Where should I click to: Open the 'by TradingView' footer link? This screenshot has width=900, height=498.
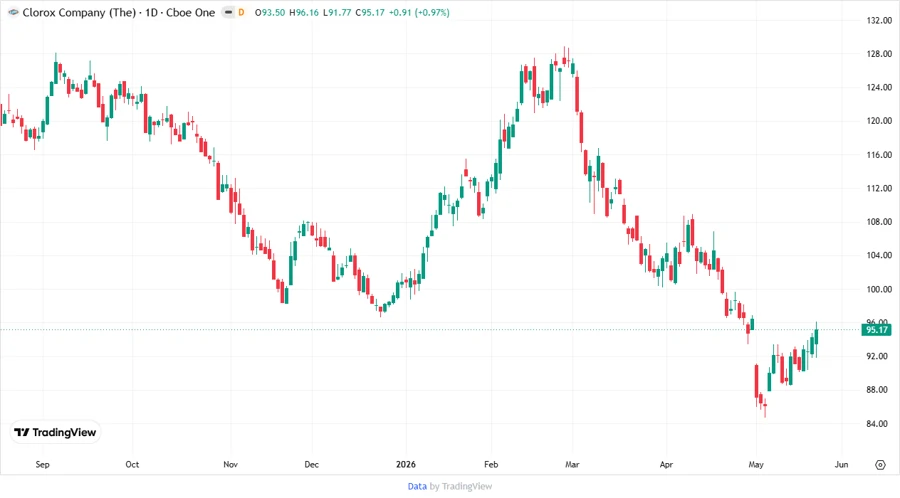click(x=461, y=487)
